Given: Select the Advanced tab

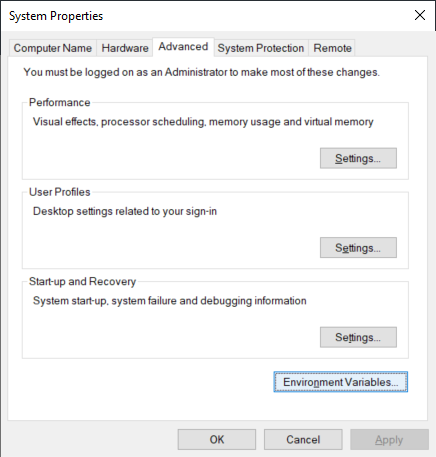Looking at the screenshot, I should (x=183, y=47).
